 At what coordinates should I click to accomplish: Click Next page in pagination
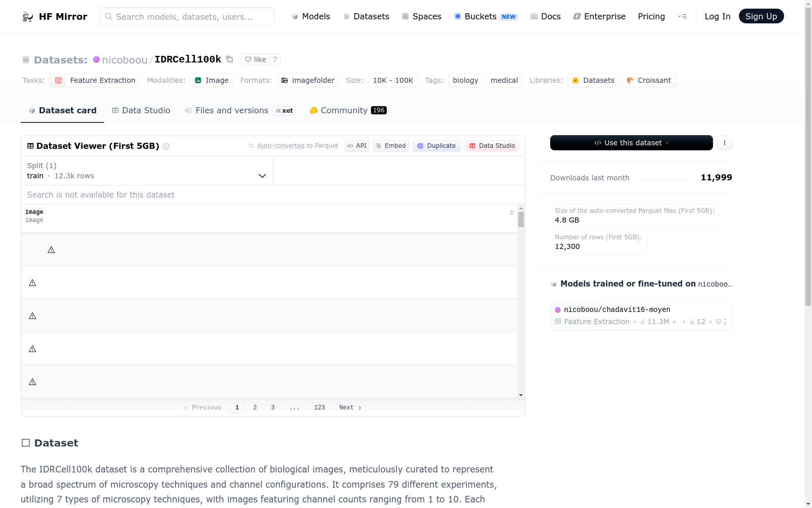pyautogui.click(x=350, y=407)
